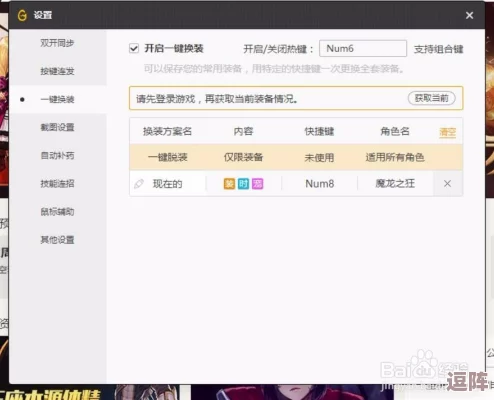Viewport: 494px width, 400px height.
Task: Click the 适用所有角色 cell
Action: (x=395, y=157)
